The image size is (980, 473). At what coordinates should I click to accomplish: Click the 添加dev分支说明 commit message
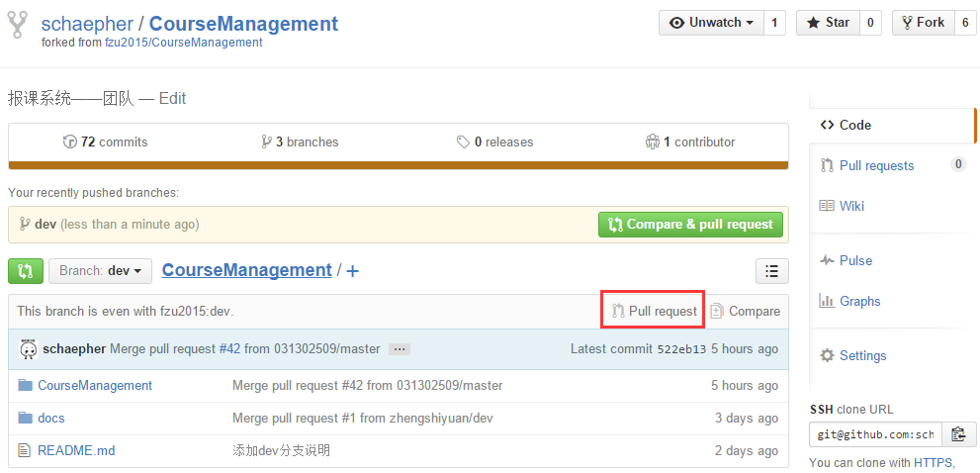281,450
